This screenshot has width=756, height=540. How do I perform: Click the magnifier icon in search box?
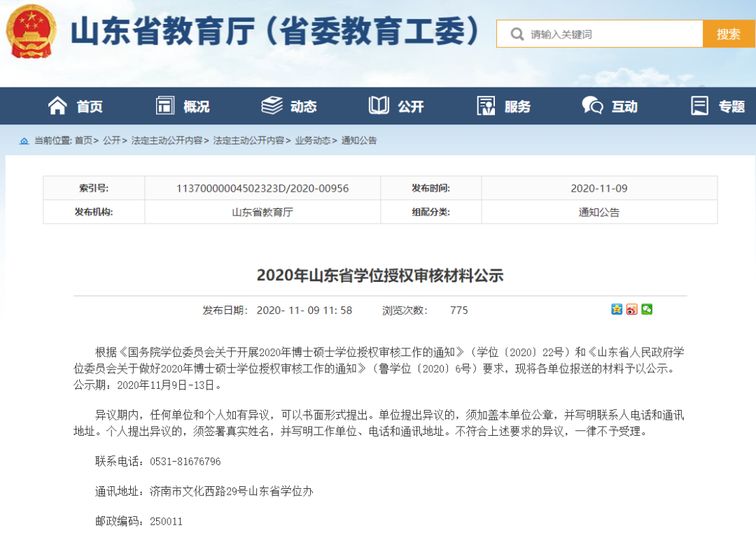[517, 34]
